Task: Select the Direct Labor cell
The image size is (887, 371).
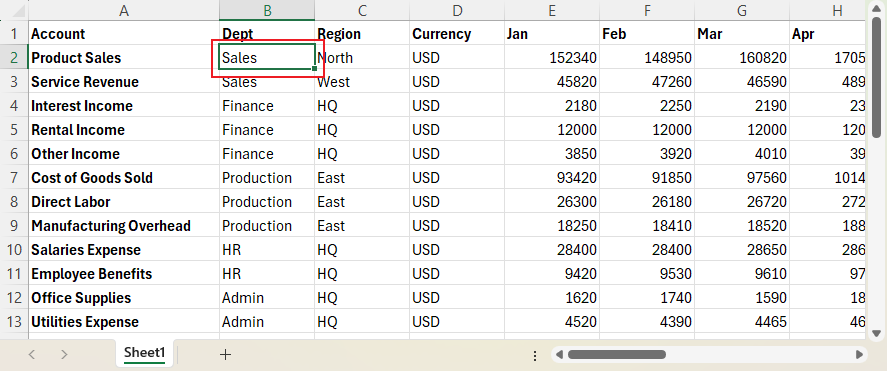Action: [x=124, y=202]
